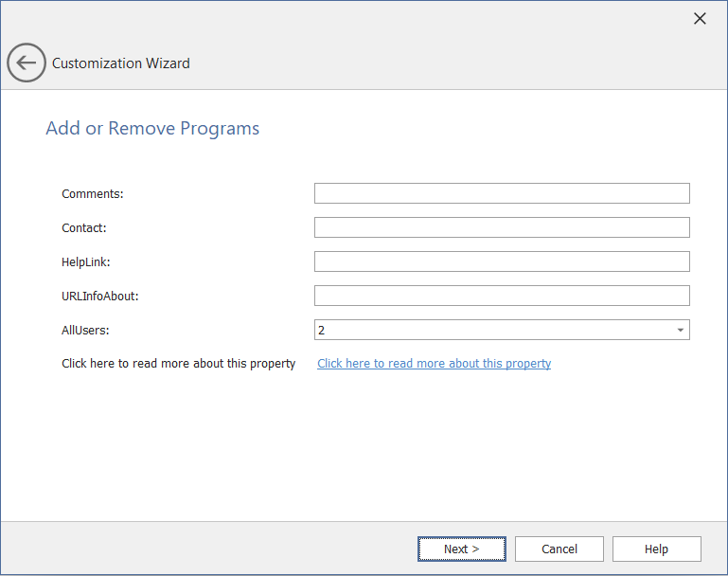
Task: Click the black property description text
Action: pyautogui.click(x=178, y=363)
